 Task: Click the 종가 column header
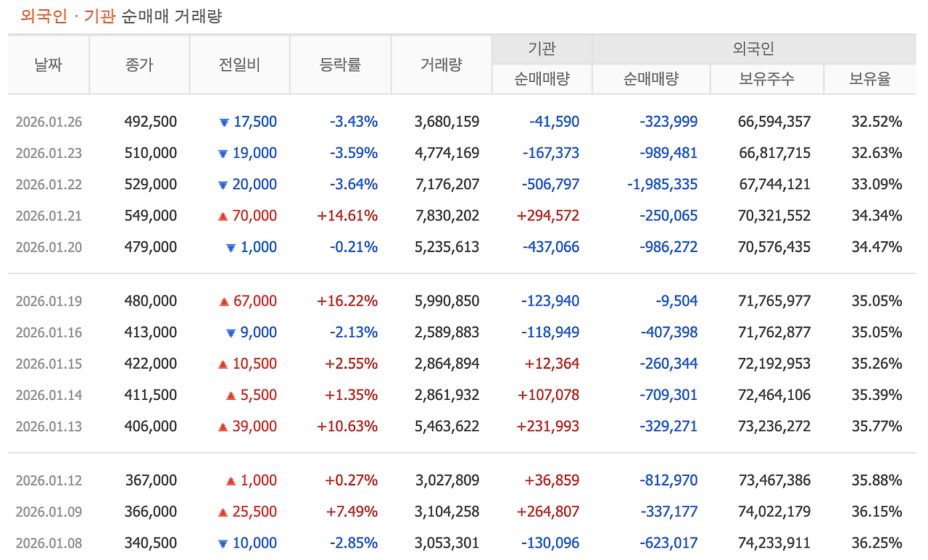(x=139, y=64)
